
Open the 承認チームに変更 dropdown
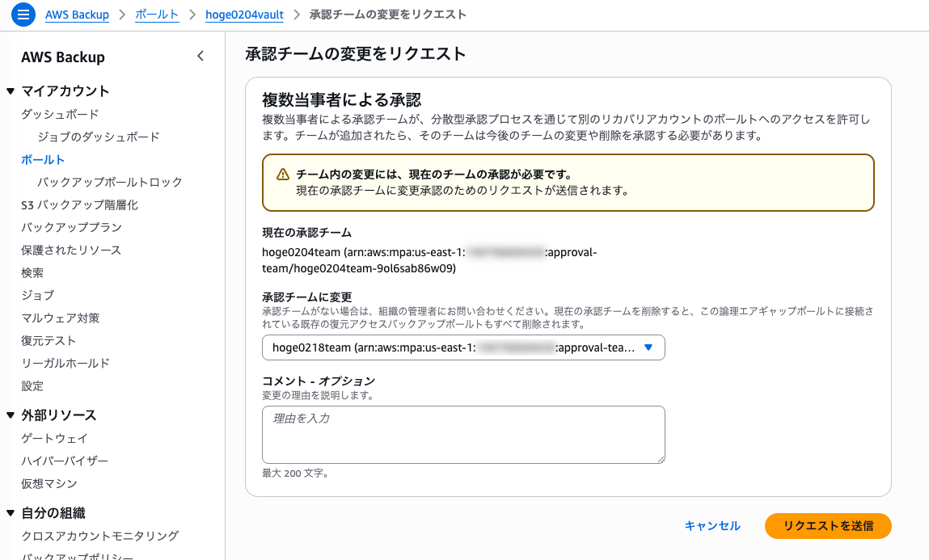point(463,347)
